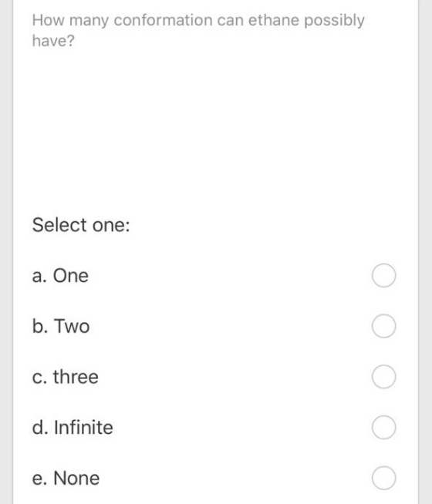Click the word "possibly" in the question

[334, 21]
